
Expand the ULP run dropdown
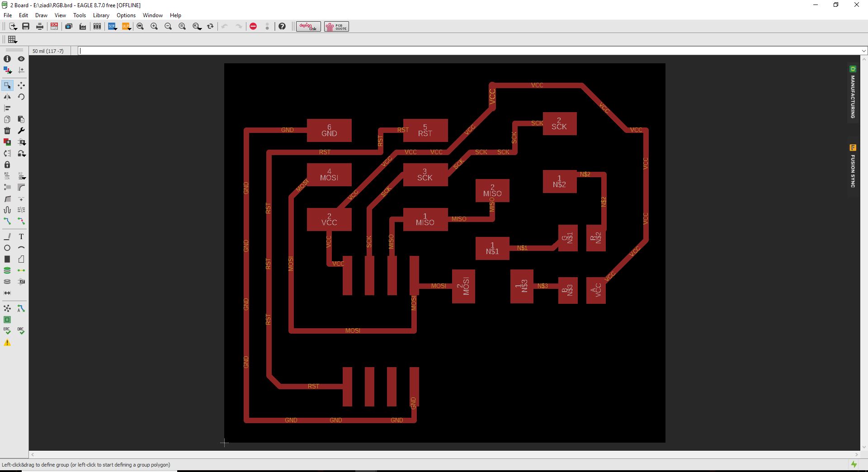tap(127, 27)
